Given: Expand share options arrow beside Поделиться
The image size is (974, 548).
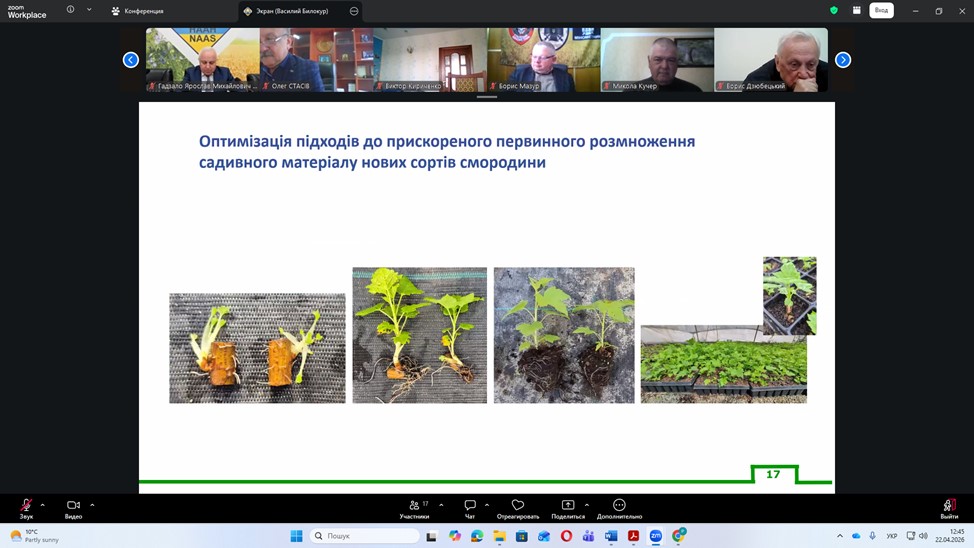Looking at the screenshot, I should pyautogui.click(x=587, y=505).
